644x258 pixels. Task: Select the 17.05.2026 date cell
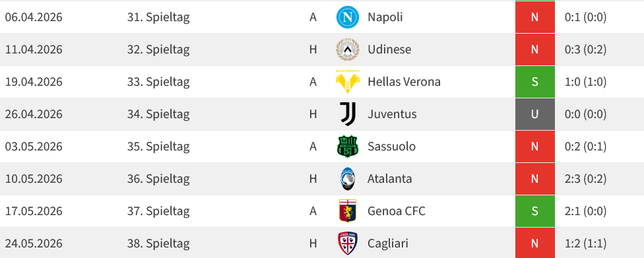pyautogui.click(x=34, y=211)
